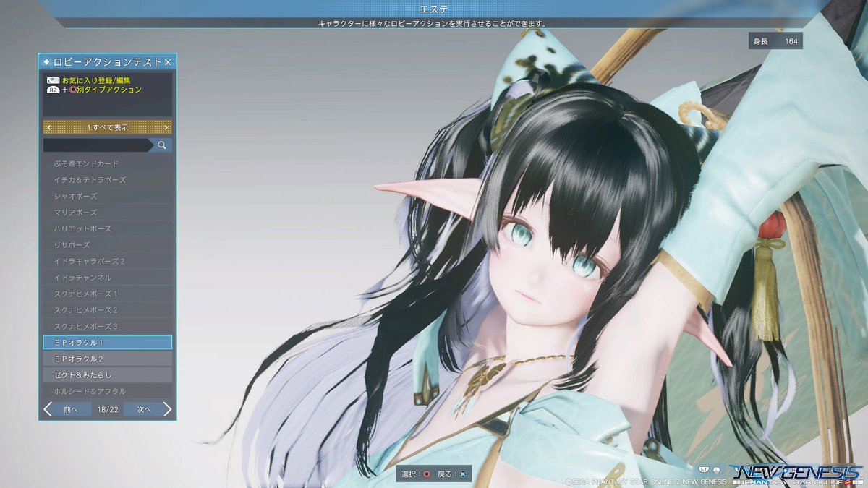Pick 'ゼクト&みたらし' from the list
The width and height of the screenshot is (868, 488).
(108, 374)
